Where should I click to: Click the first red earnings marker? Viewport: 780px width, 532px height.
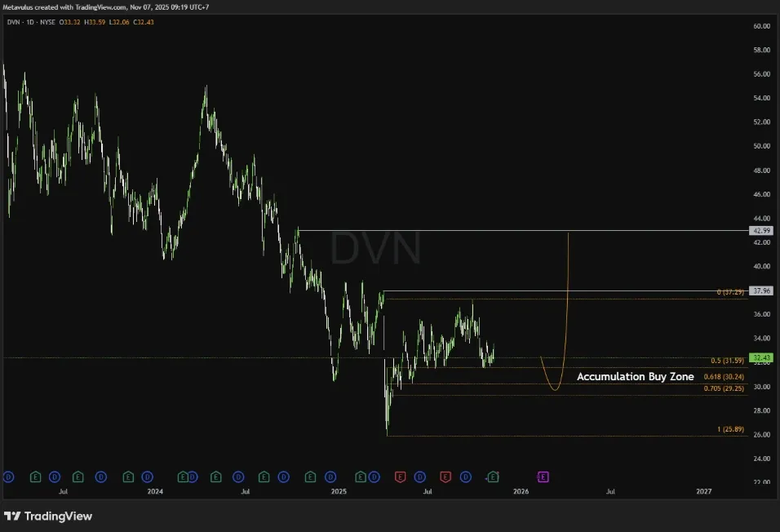point(401,476)
